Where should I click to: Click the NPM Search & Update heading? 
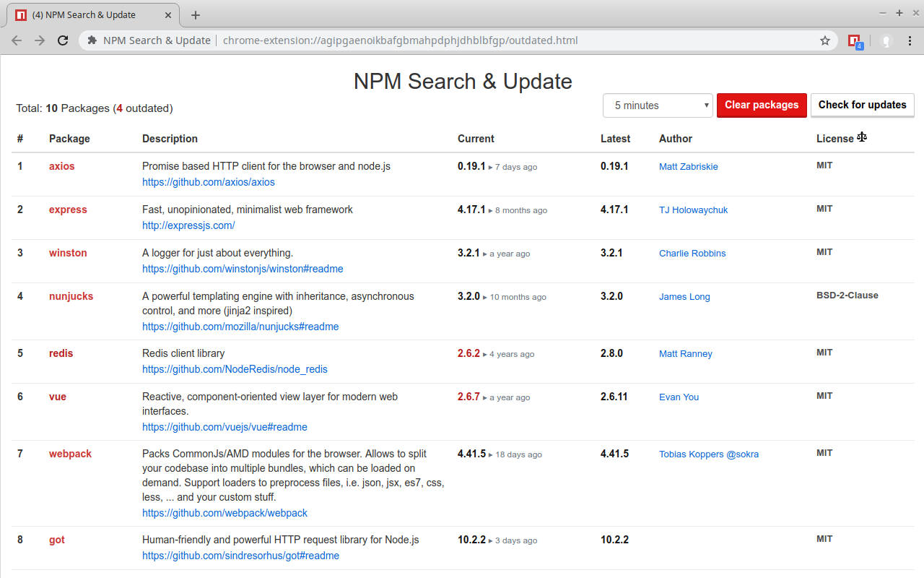pos(463,81)
